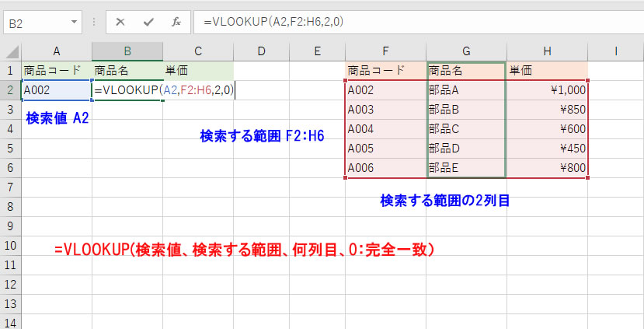This screenshot has height=329, width=644.
Task: Select cell F4 with A004
Action: (x=385, y=128)
